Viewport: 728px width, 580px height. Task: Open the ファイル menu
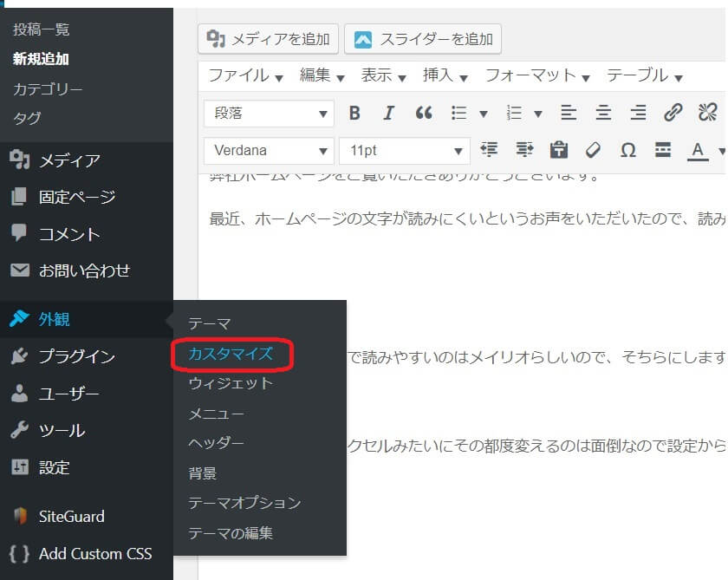tap(245, 75)
